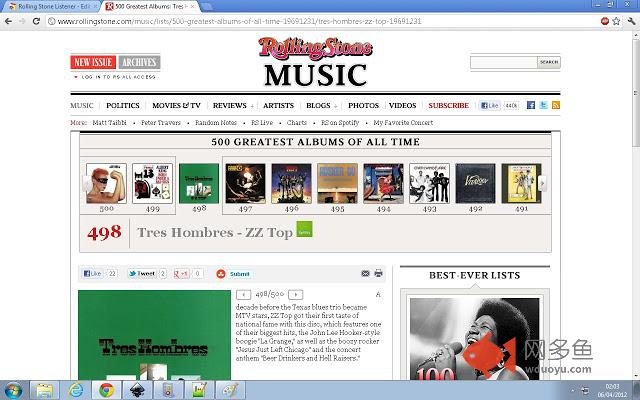The width and height of the screenshot is (640, 400).
Task: Select the 500 Greatest Albums browser tab
Action: click(149, 7)
